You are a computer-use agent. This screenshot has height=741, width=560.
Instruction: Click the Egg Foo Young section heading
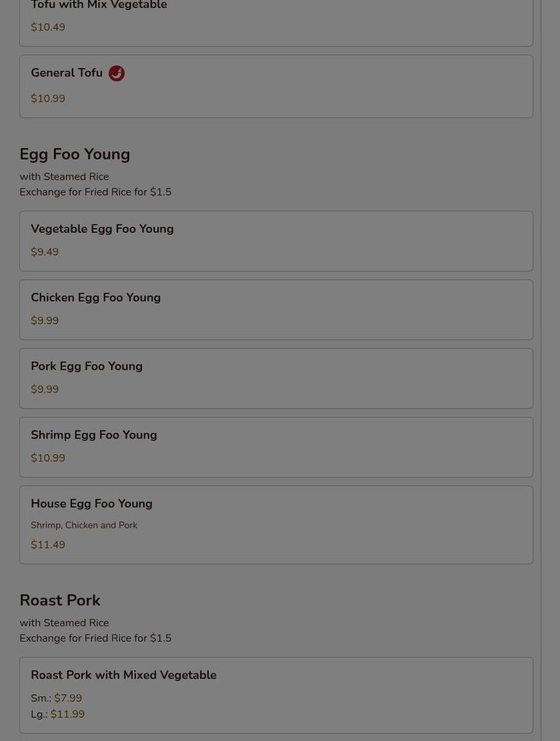click(x=75, y=154)
